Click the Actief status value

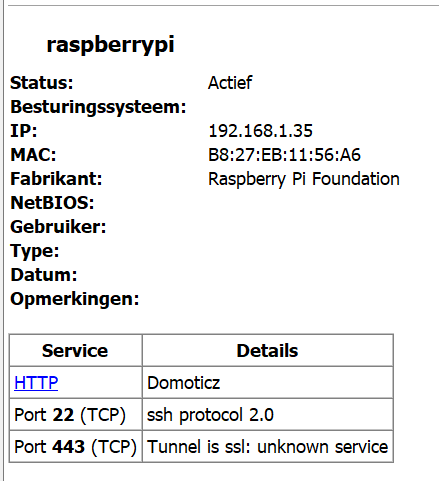click(230, 83)
